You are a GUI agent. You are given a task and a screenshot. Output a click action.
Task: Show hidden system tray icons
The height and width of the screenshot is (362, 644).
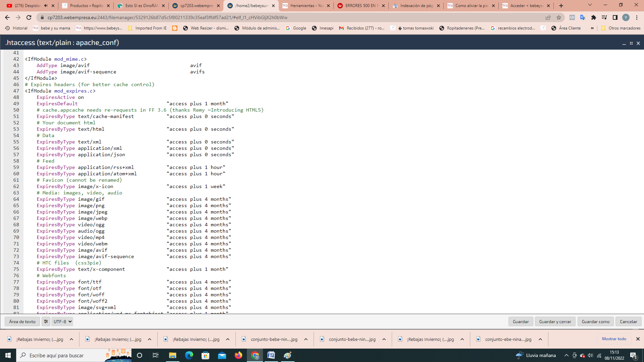[566, 355]
